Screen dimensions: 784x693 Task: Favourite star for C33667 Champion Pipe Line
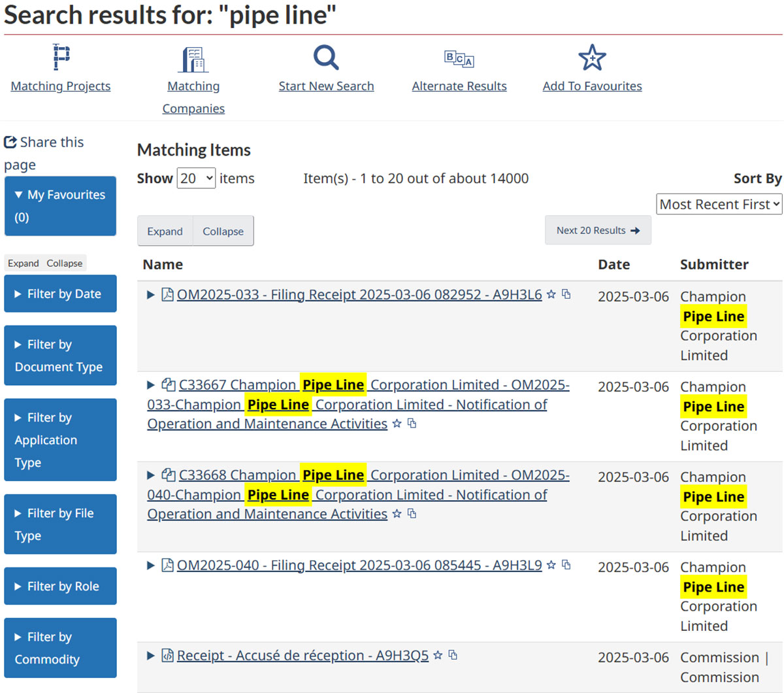(397, 424)
